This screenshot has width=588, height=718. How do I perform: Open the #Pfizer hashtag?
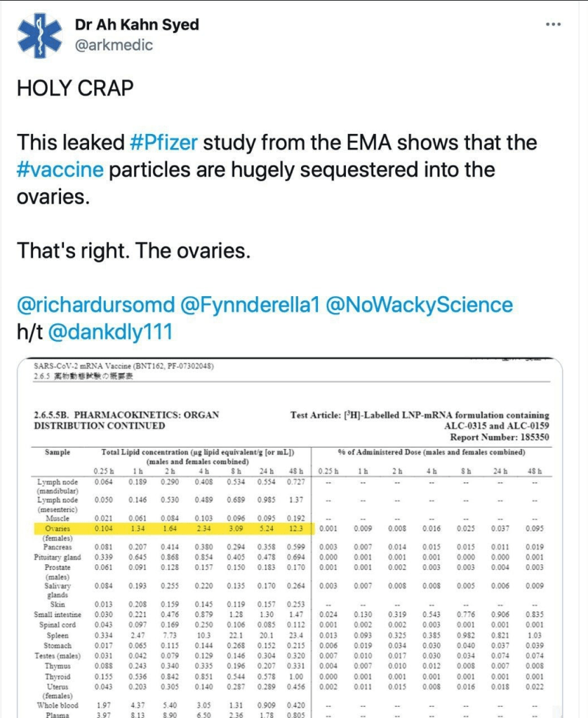pos(165,142)
